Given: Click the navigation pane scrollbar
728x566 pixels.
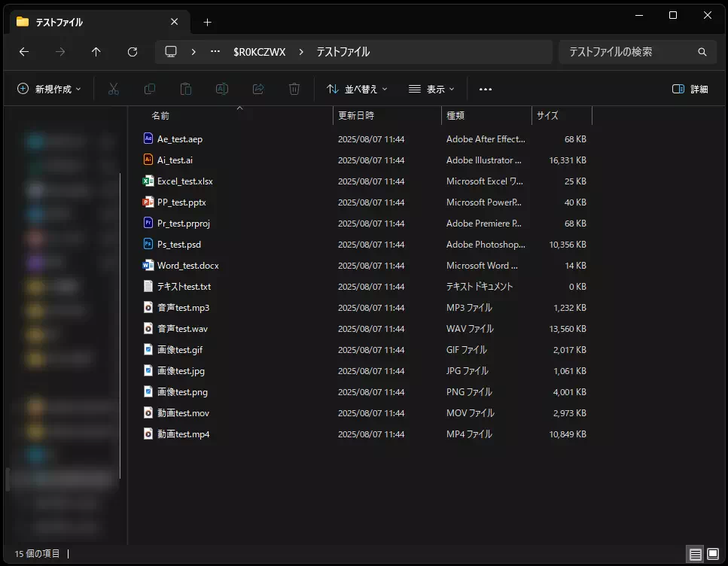Looking at the screenshot, I should click(120, 325).
